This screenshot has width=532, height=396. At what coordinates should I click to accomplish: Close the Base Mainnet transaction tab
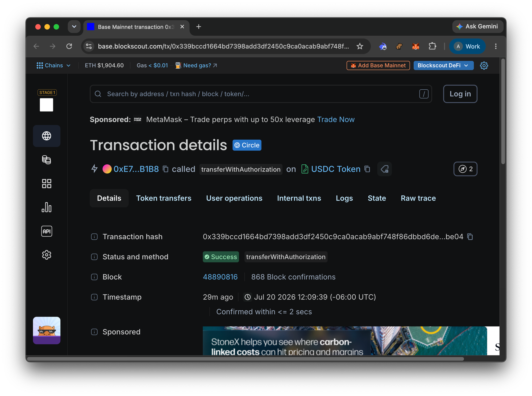(x=182, y=27)
